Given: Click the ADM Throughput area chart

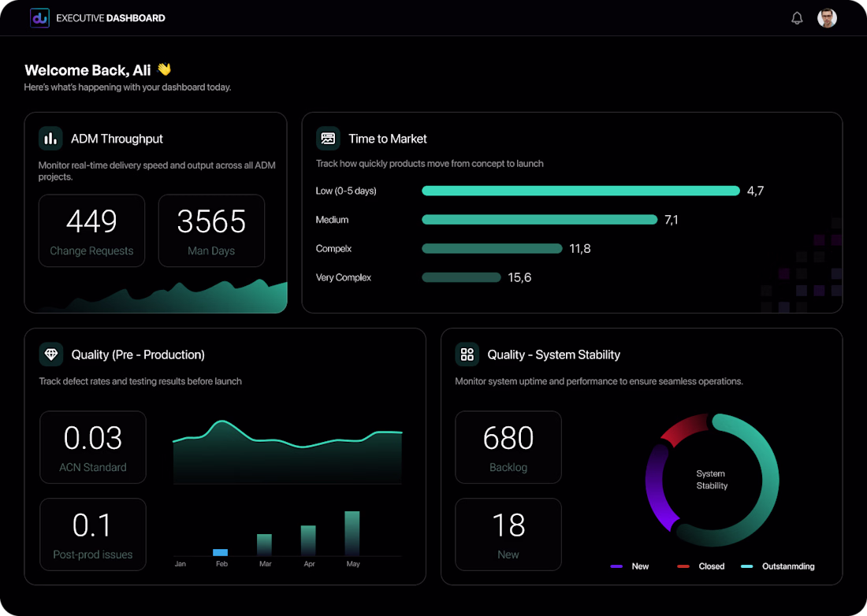Looking at the screenshot, I should [166, 299].
